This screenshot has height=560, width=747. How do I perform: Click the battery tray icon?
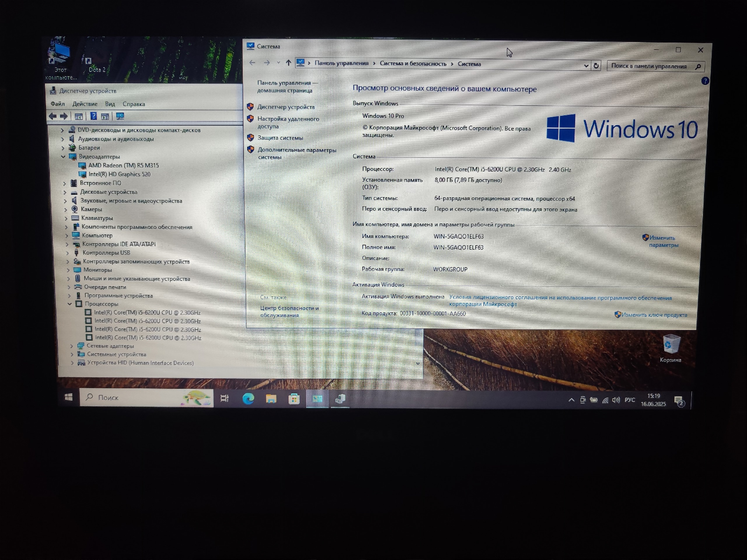[x=593, y=400]
